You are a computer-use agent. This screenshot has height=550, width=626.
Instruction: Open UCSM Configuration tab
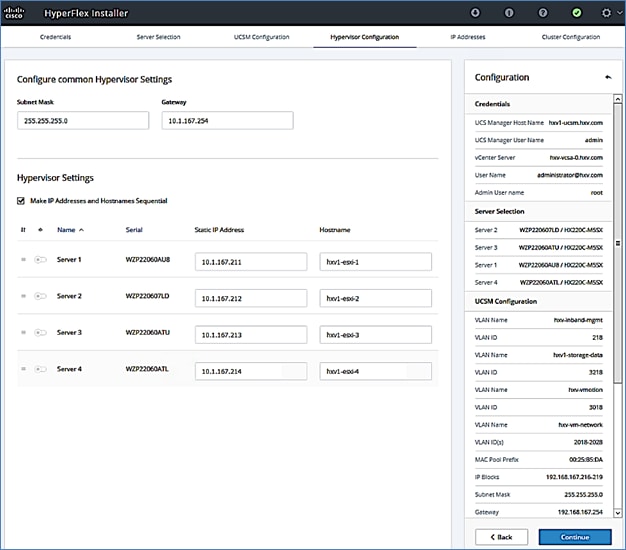coord(261,37)
